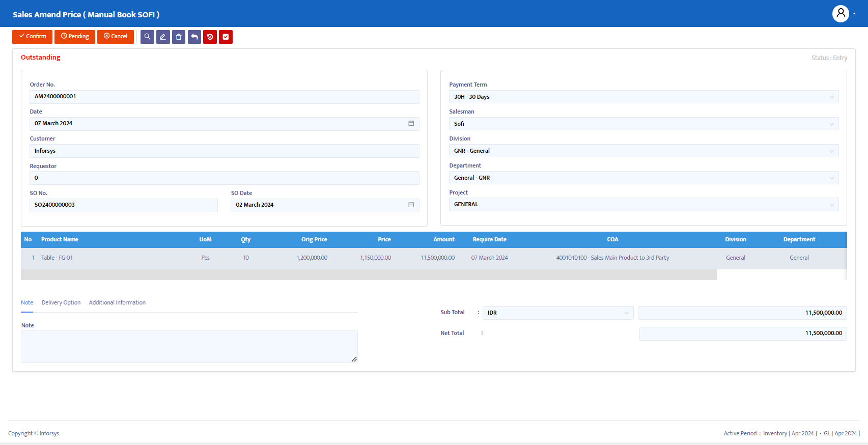The height and width of the screenshot is (445, 868).
Task: Click the Customer field Inforsys
Action: coord(225,151)
